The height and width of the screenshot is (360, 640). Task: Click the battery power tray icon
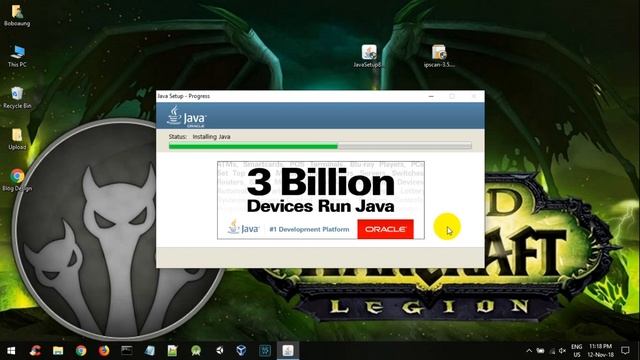pos(540,350)
